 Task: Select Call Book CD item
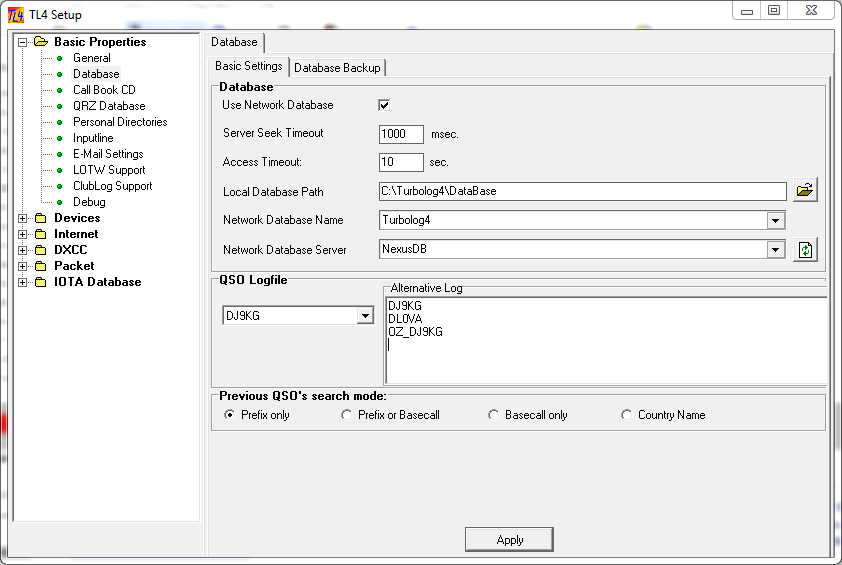coord(104,90)
